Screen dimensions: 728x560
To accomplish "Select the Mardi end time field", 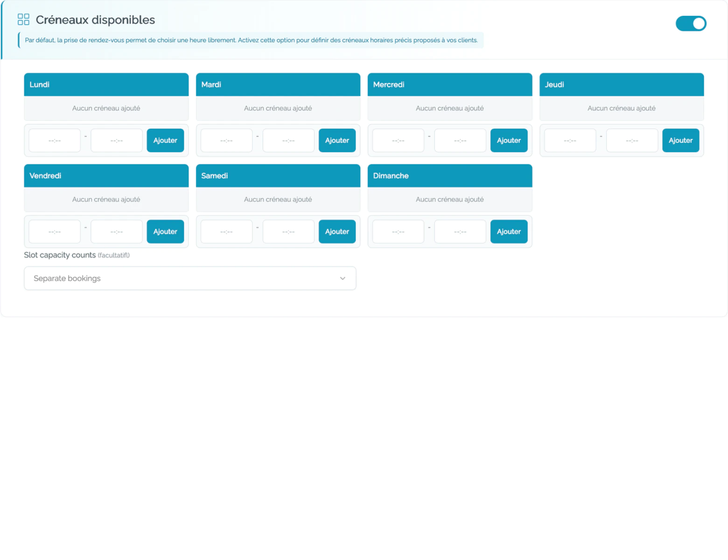I will click(x=288, y=140).
